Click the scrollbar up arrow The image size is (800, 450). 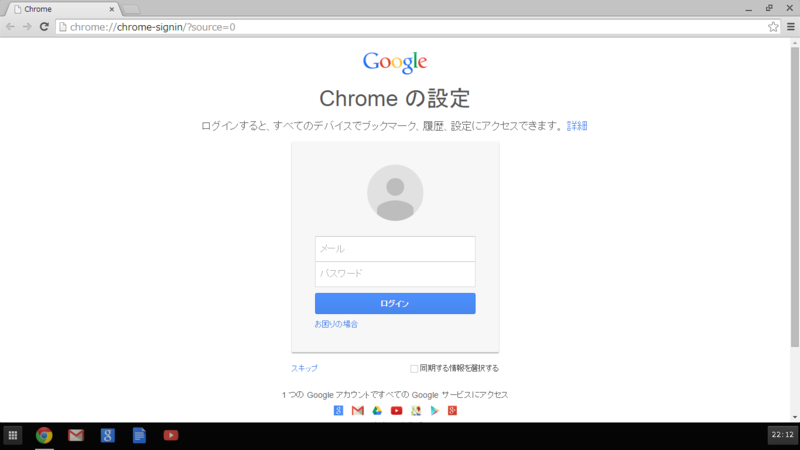pyautogui.click(x=795, y=43)
